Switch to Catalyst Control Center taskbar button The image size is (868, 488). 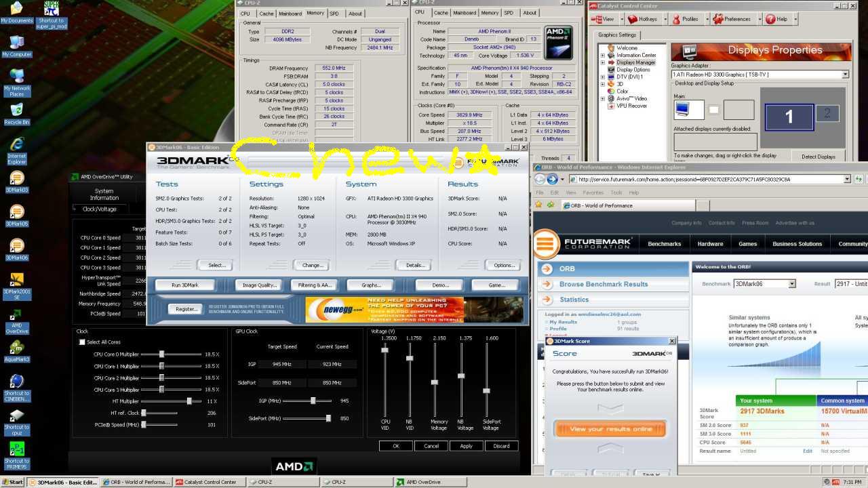click(x=210, y=482)
